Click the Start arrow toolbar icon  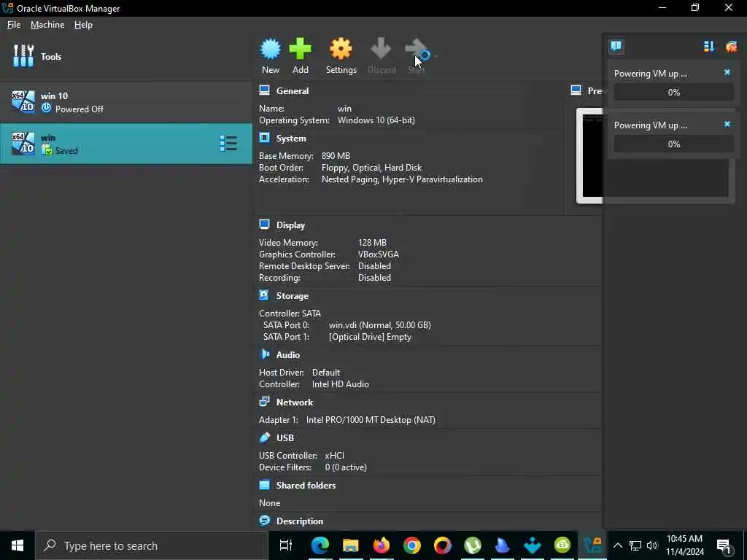[416, 49]
